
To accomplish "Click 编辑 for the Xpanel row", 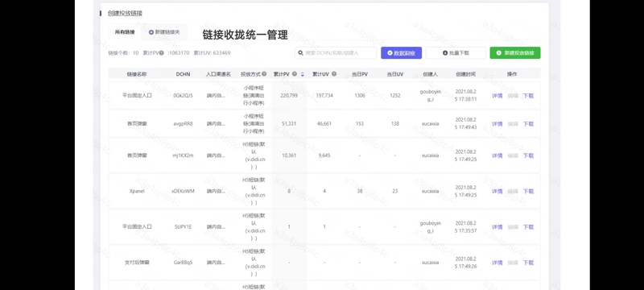I will (x=513, y=192).
